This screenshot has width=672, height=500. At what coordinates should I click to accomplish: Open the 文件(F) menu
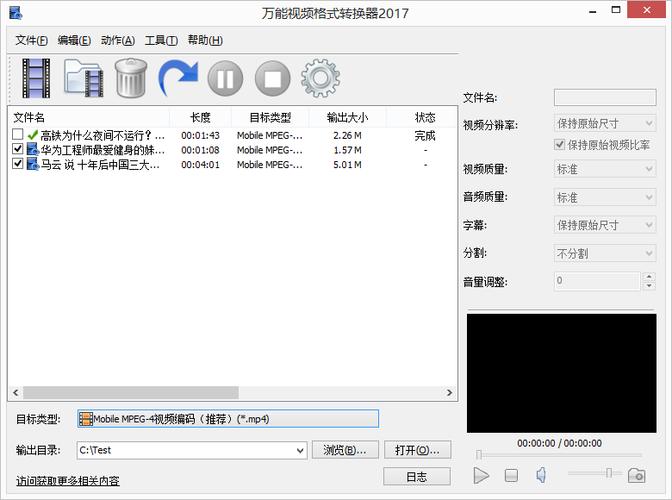click(32, 40)
